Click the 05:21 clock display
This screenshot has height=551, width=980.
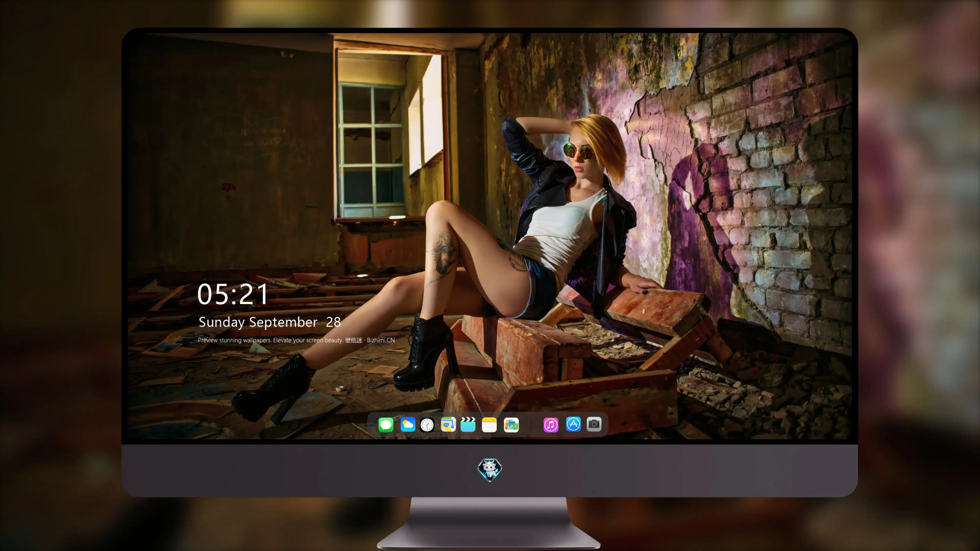click(233, 294)
